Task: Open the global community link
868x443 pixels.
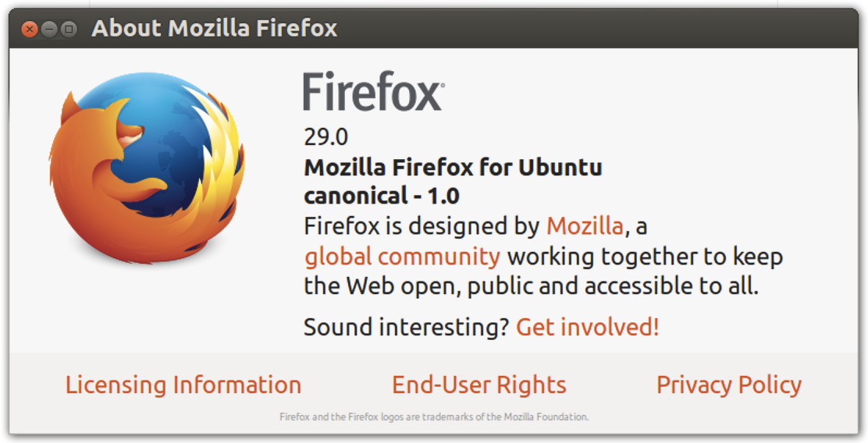Action: click(403, 257)
